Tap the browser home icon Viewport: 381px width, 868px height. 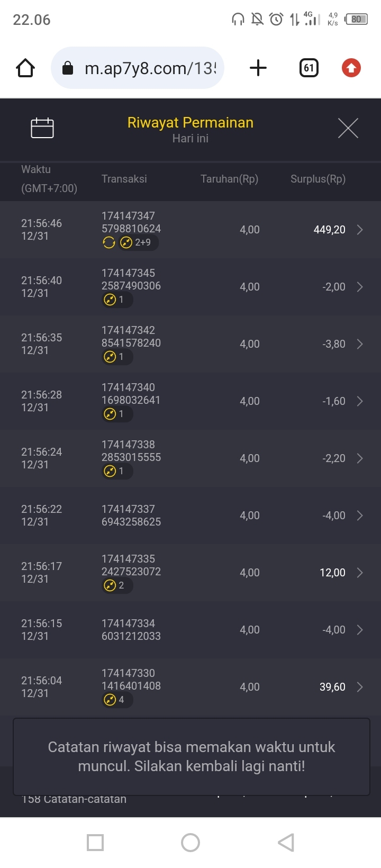click(x=25, y=68)
